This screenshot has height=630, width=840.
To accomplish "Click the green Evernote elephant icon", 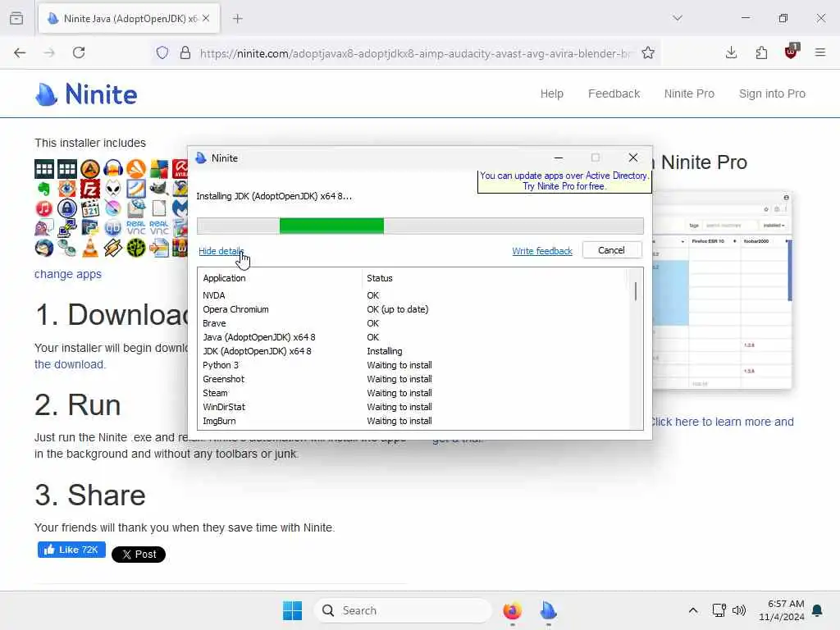I will pyautogui.click(x=44, y=189).
